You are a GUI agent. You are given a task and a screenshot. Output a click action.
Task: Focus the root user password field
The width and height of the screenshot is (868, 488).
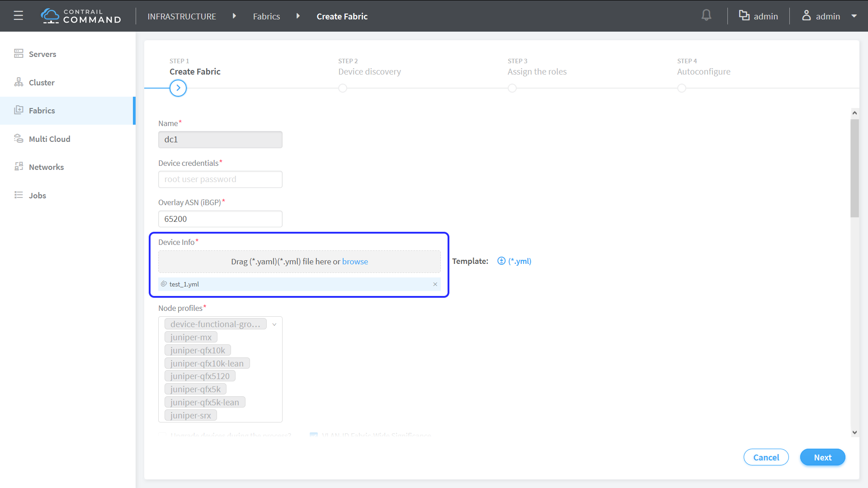220,179
